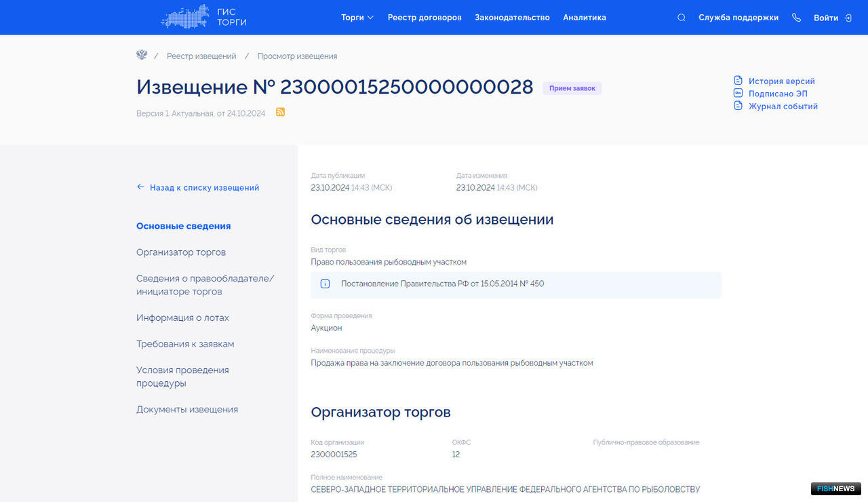Click the Подписано ЭП key icon
The height and width of the screenshot is (502, 868).
[738, 93]
